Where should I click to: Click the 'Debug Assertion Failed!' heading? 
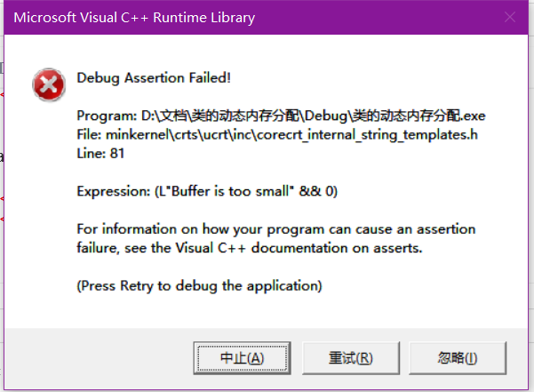click(154, 78)
